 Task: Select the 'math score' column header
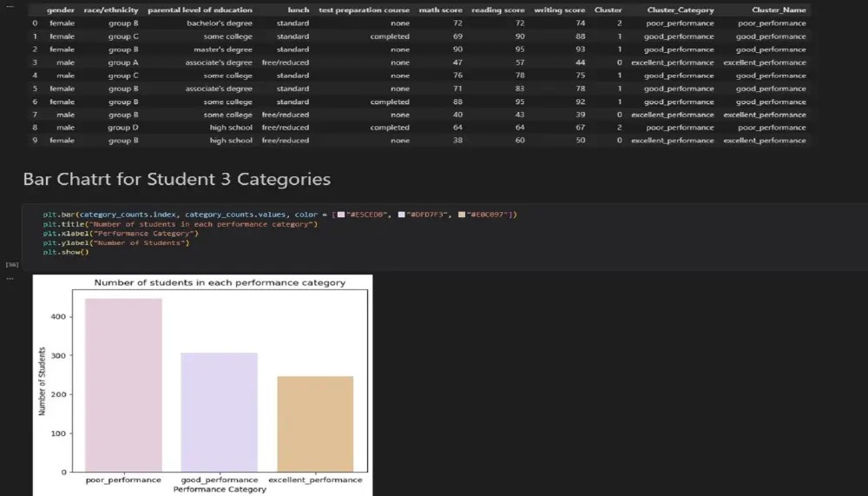[441, 10]
